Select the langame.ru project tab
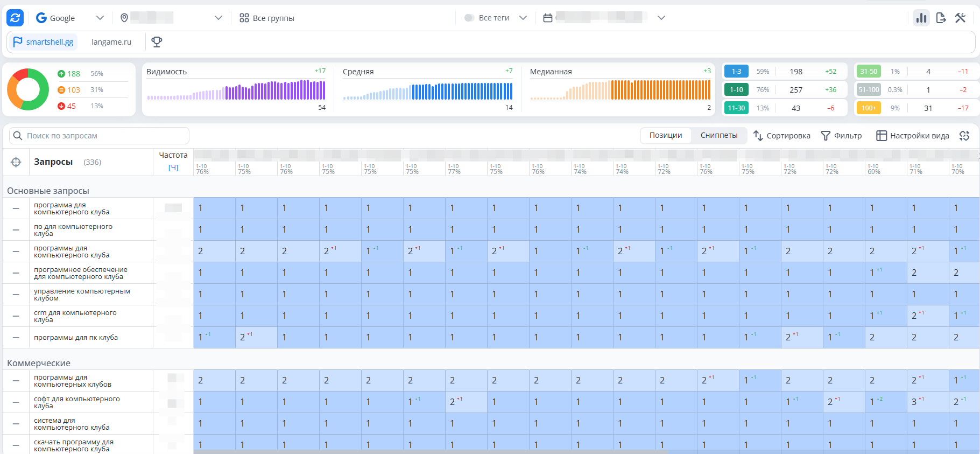The image size is (980, 454). 111,42
